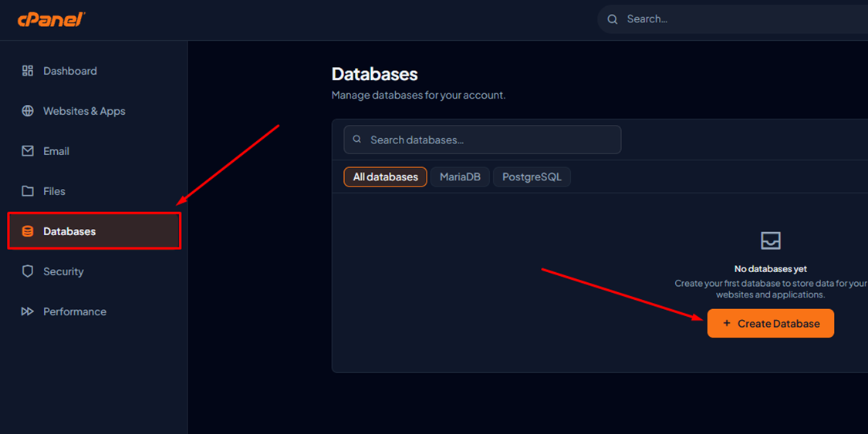Viewport: 868px width, 434px height.
Task: Click the magnifier icon in top search bar
Action: (x=613, y=19)
